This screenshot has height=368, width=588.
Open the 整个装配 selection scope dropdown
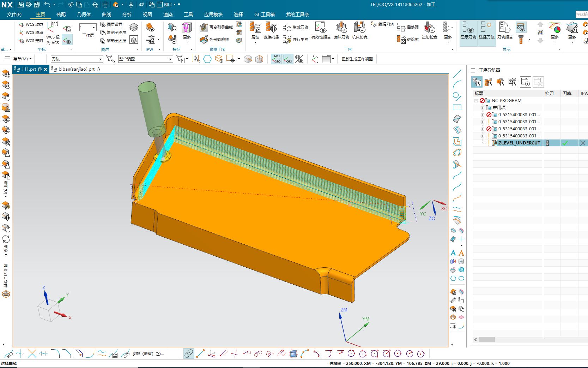point(170,59)
